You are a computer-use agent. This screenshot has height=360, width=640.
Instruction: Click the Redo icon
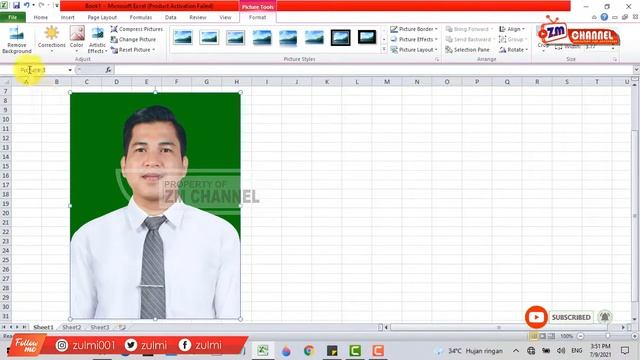click(41, 5)
